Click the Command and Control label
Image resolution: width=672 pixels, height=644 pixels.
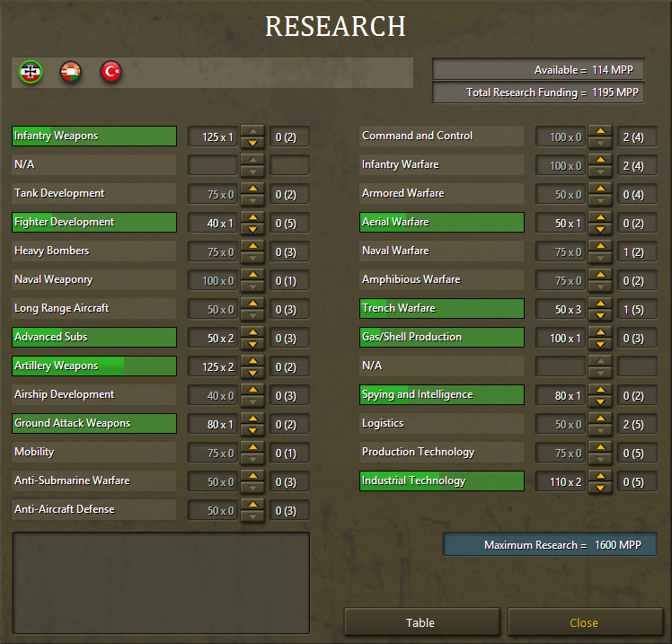(418, 136)
